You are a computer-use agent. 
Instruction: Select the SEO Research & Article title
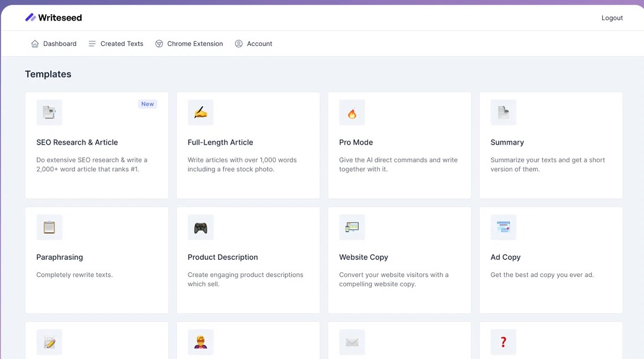[x=77, y=142]
